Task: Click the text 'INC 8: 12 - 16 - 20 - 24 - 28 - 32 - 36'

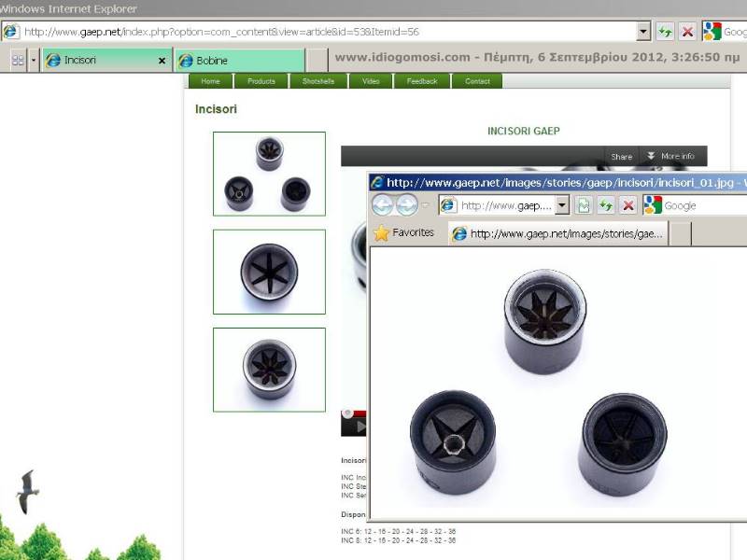Action: coord(399,540)
